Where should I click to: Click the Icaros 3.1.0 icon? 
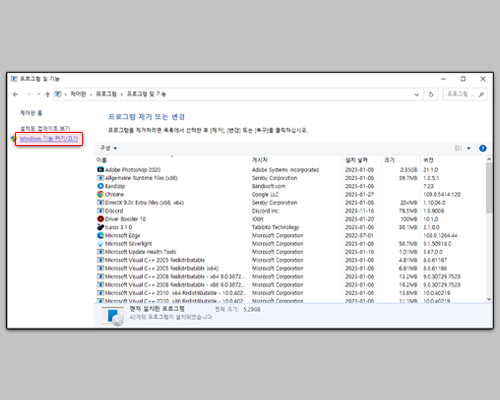[x=100, y=227]
